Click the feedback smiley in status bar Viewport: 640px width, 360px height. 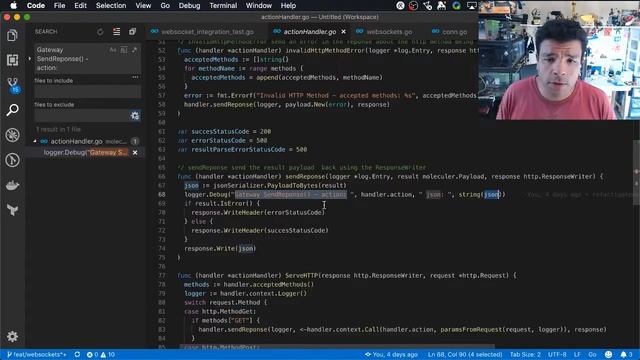point(608,355)
